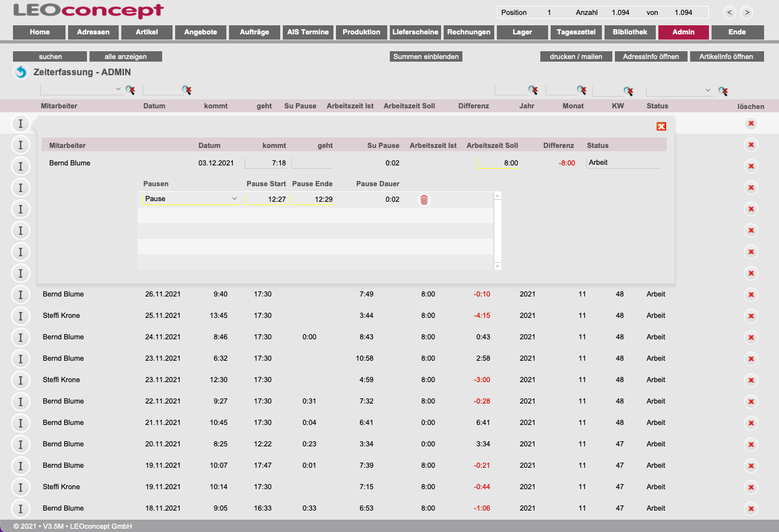
Task: Delete the 12:27 pause with the trash icon
Action: [x=424, y=200]
